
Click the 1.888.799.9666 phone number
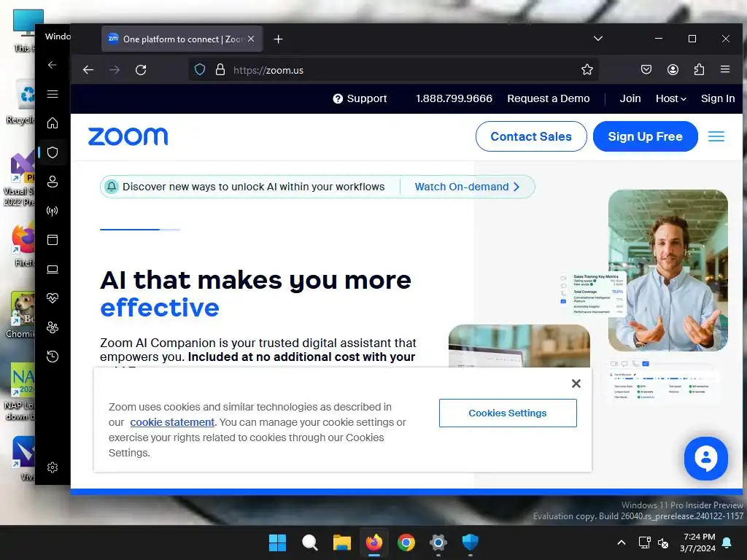454,98
